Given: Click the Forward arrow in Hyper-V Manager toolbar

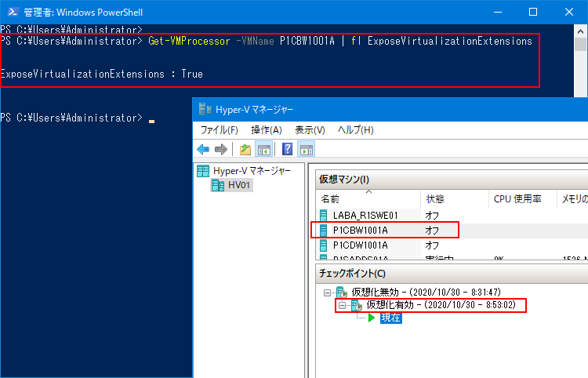Looking at the screenshot, I should pos(221,149).
